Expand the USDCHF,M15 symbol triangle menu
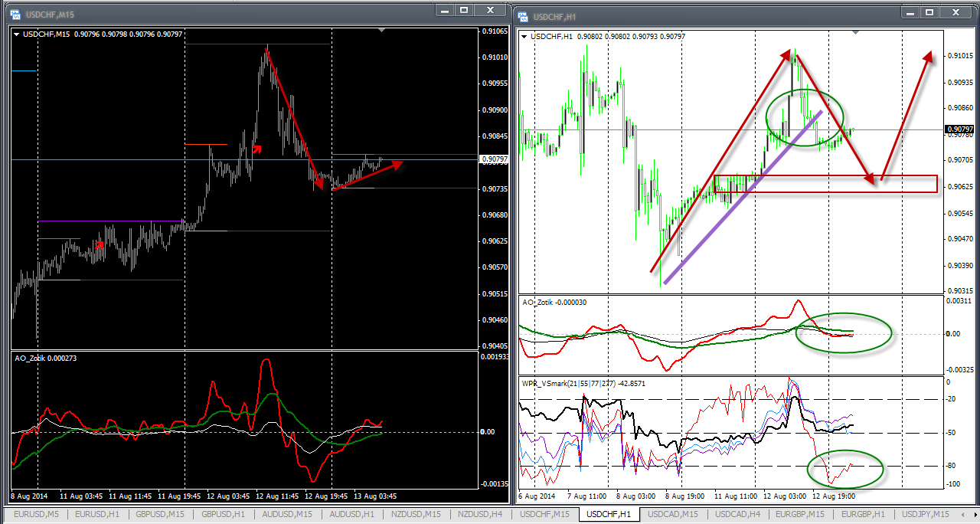This screenshot has width=980, height=524. [x=17, y=34]
